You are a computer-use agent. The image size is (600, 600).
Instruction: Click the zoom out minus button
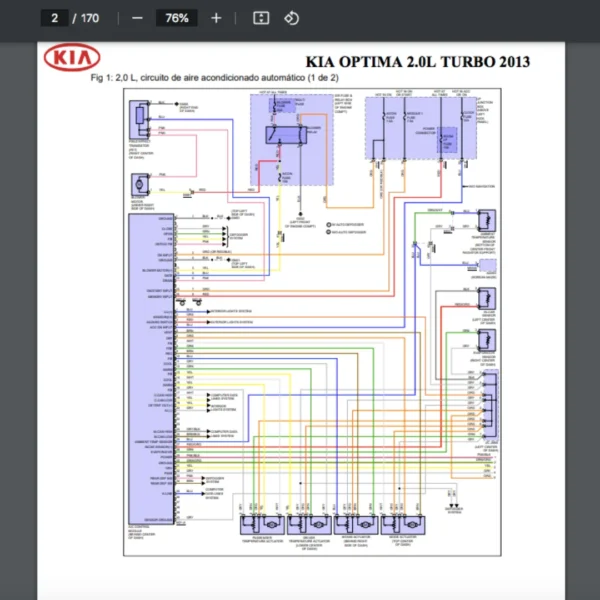[137, 18]
